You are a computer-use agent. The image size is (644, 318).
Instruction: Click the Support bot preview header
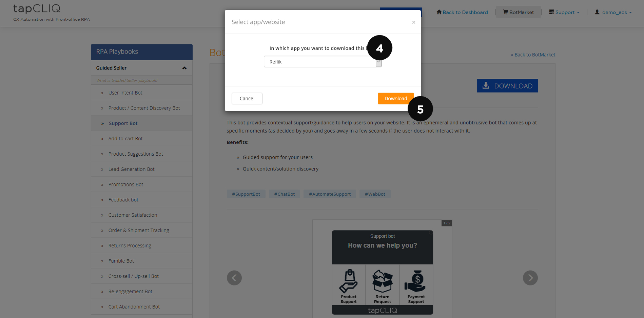tap(383, 247)
